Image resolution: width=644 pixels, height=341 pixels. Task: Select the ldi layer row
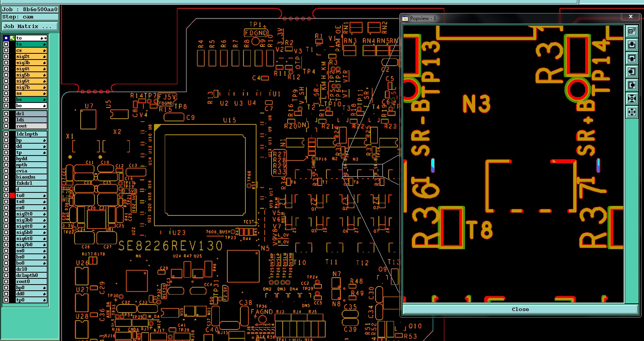coord(31,120)
